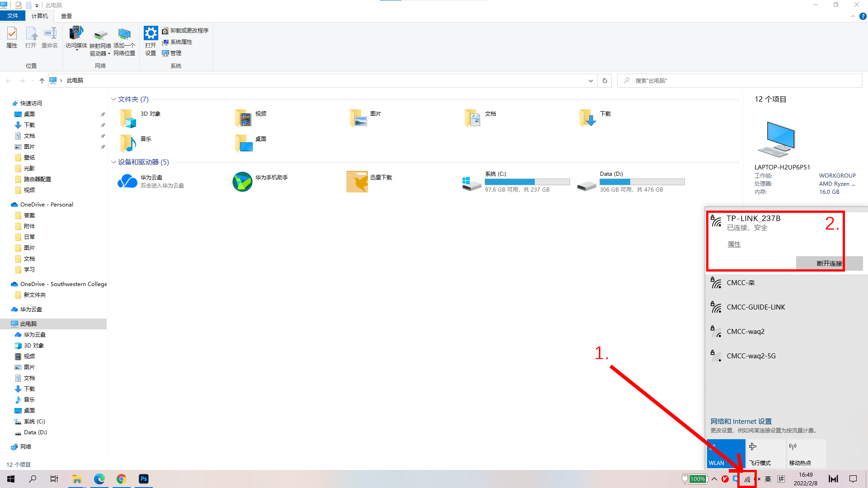Screen dimensions: 868x488
Task: Switch to the View ribbon tab
Action: pos(66,16)
